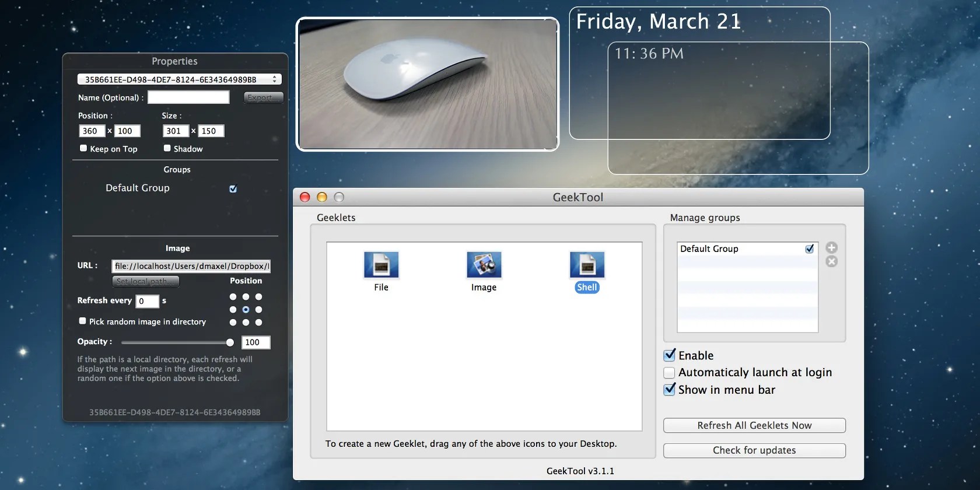Click the Name (Optional) field

tap(188, 97)
